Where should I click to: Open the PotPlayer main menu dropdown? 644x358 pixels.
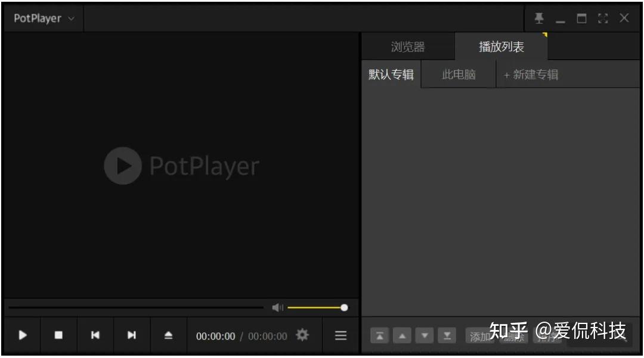point(42,18)
